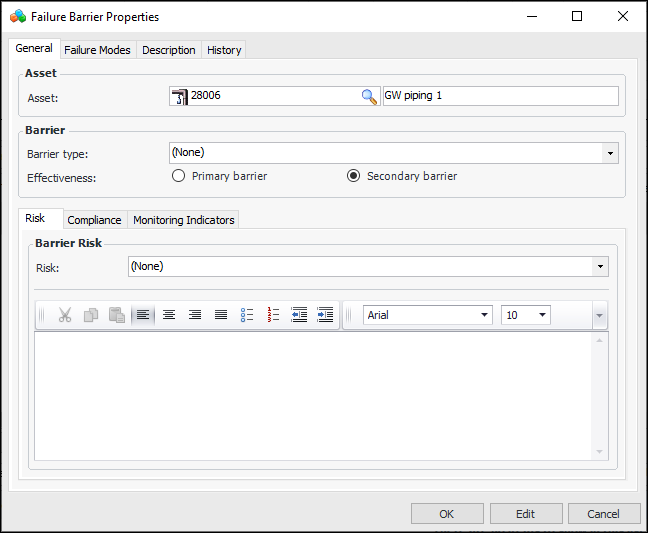Open the Monitoring Indicators tab

pyautogui.click(x=183, y=220)
